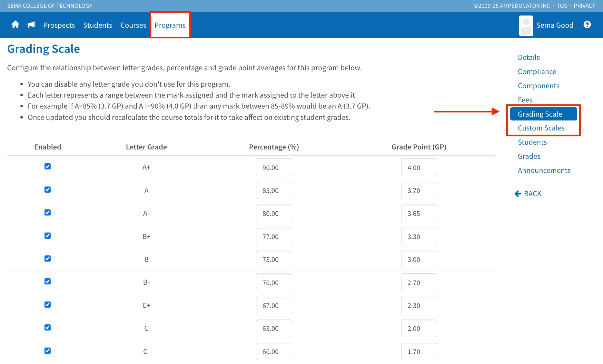Image resolution: width=603 pixels, height=364 pixels.
Task: Open the Students top navigation menu
Action: point(98,25)
